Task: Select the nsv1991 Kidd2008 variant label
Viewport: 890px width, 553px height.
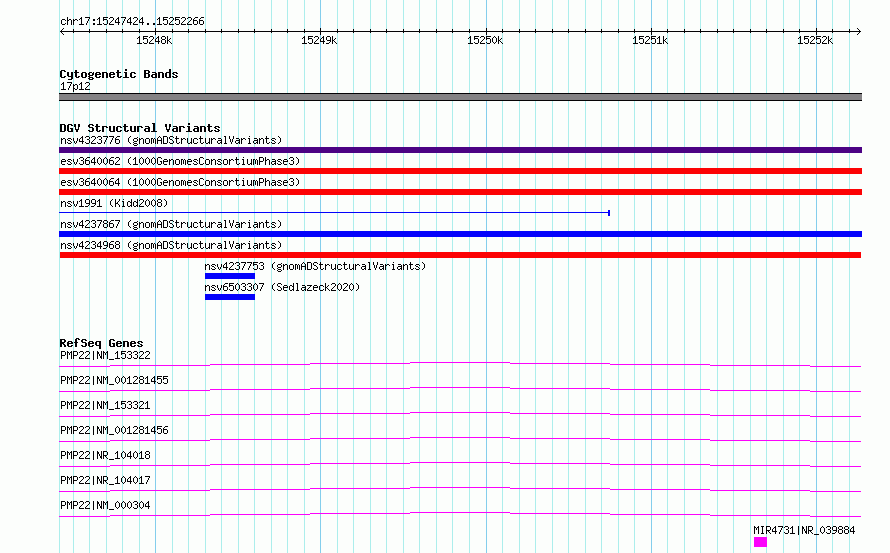Action: pos(114,203)
